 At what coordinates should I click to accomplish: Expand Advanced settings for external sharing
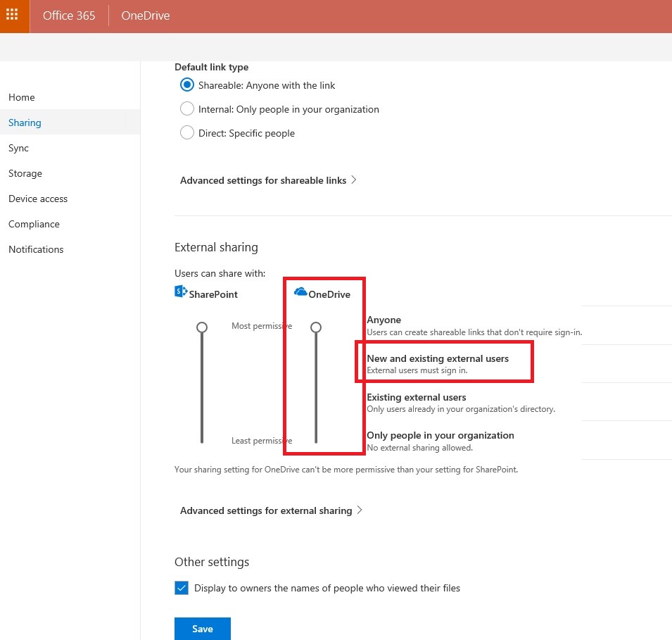(272, 510)
